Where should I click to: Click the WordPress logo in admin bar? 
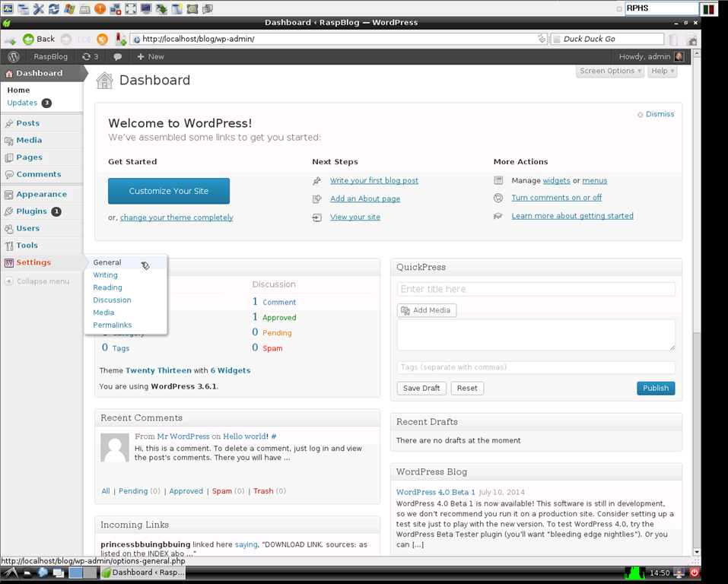point(14,56)
